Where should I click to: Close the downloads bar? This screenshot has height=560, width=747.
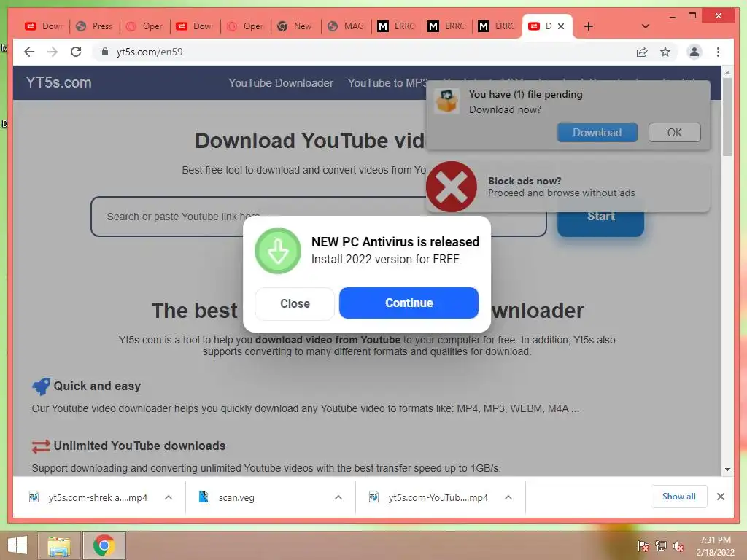tap(720, 497)
